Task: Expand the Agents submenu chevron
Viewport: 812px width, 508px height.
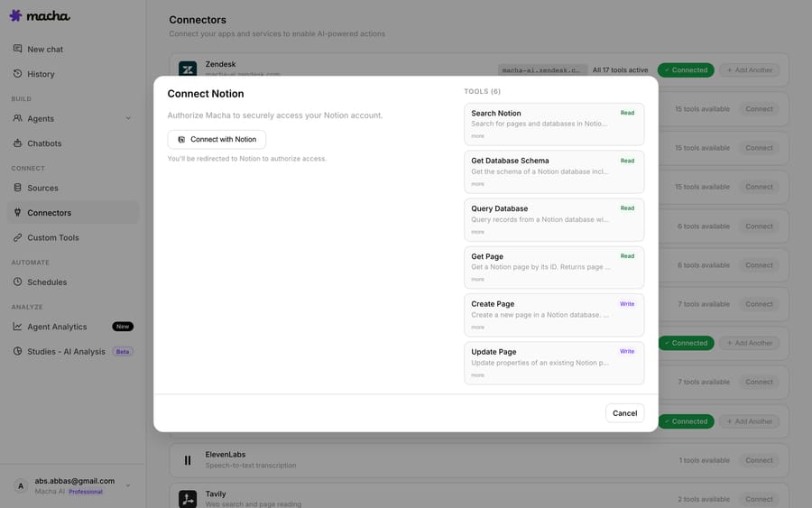Action: coord(128,118)
